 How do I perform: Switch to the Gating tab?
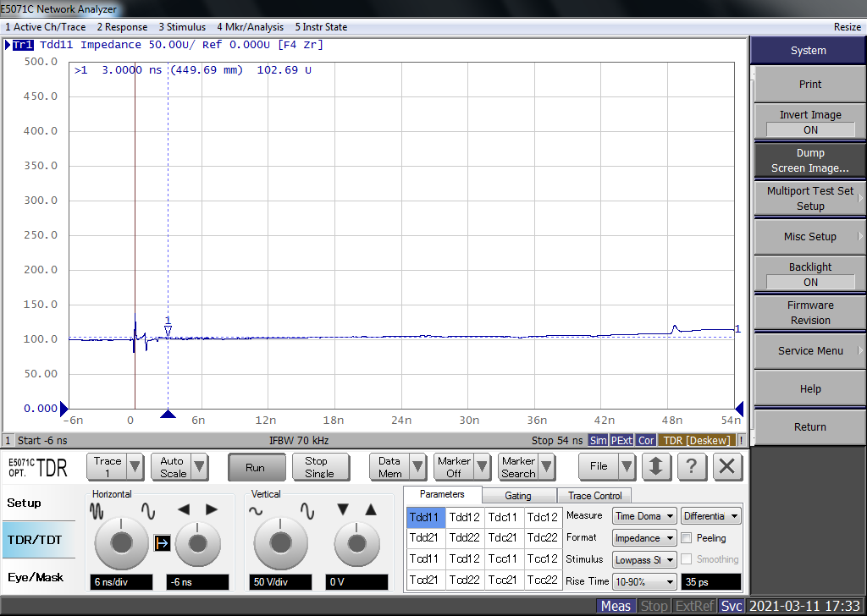pos(517,496)
